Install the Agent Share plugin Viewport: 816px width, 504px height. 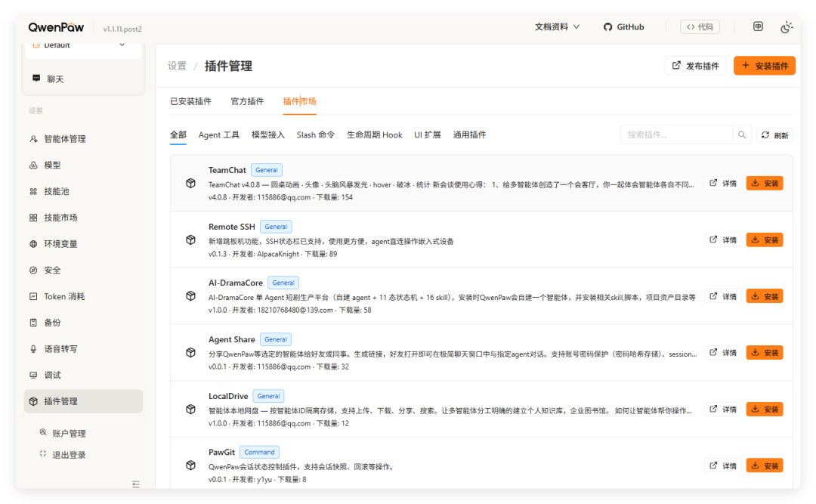coord(765,353)
